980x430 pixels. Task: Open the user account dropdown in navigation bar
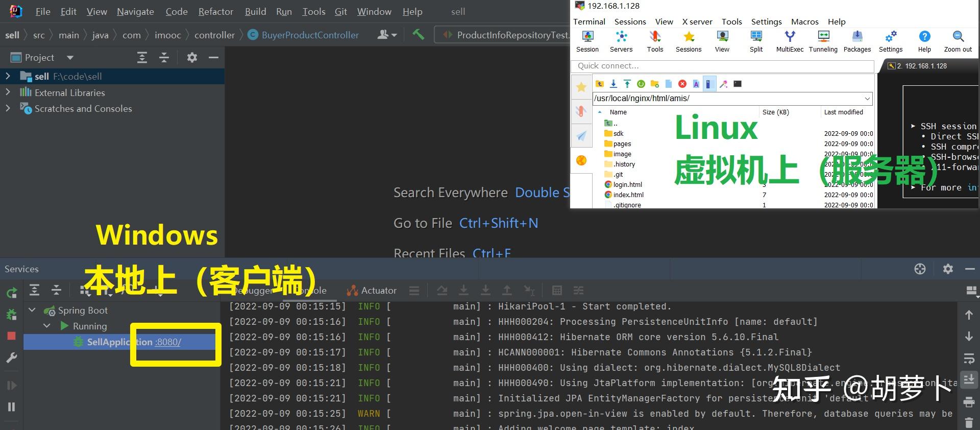click(387, 35)
